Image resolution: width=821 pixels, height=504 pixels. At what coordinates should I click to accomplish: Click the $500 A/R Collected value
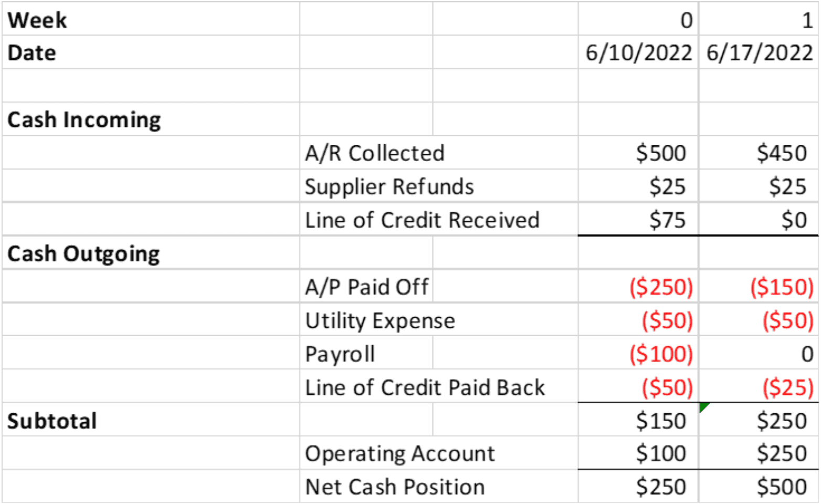(660, 153)
